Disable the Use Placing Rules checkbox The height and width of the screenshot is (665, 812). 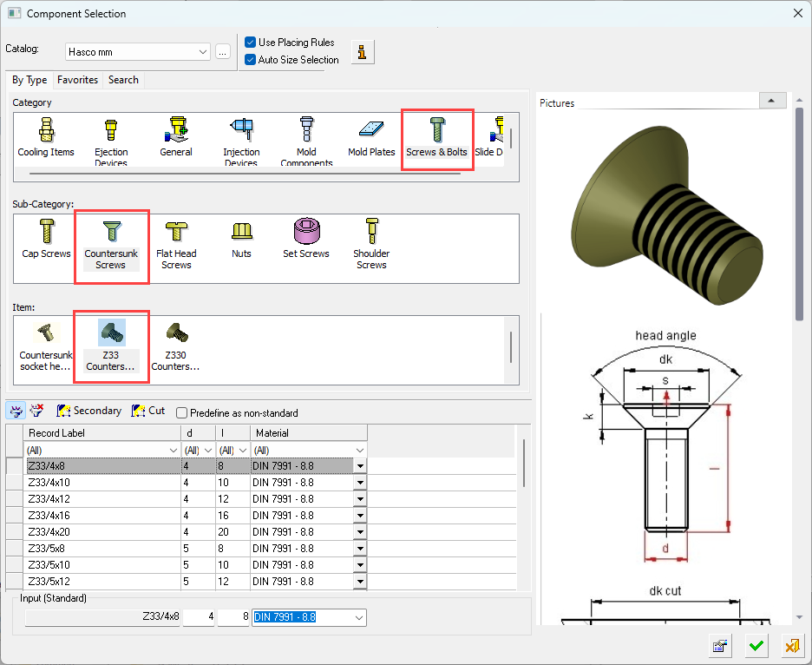point(250,43)
